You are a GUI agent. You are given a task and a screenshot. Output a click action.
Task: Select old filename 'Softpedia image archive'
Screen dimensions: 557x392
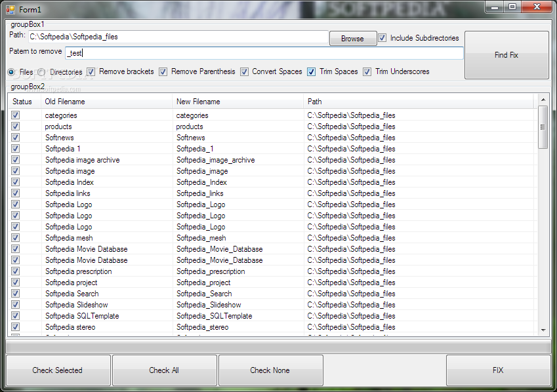pos(83,160)
